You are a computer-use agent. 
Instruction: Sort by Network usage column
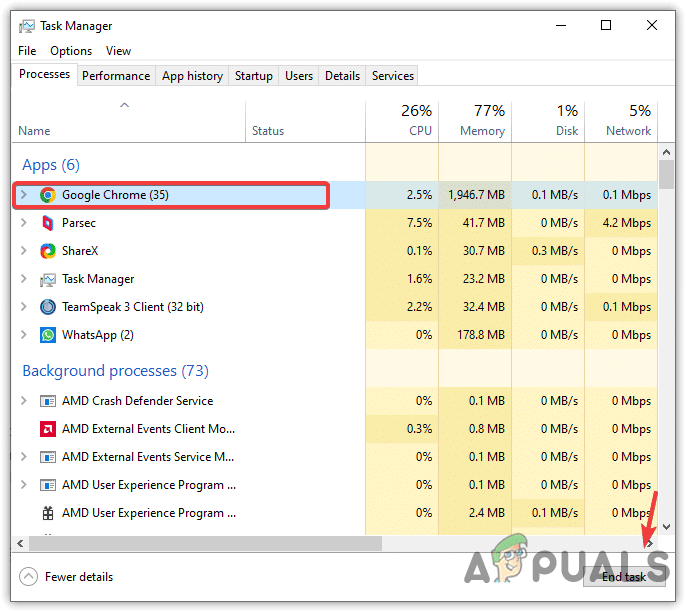click(621, 122)
